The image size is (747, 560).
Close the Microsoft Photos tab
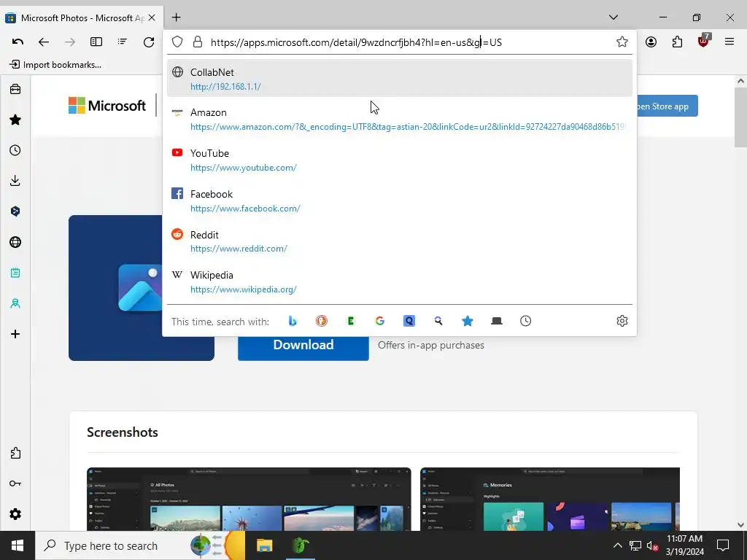point(152,17)
